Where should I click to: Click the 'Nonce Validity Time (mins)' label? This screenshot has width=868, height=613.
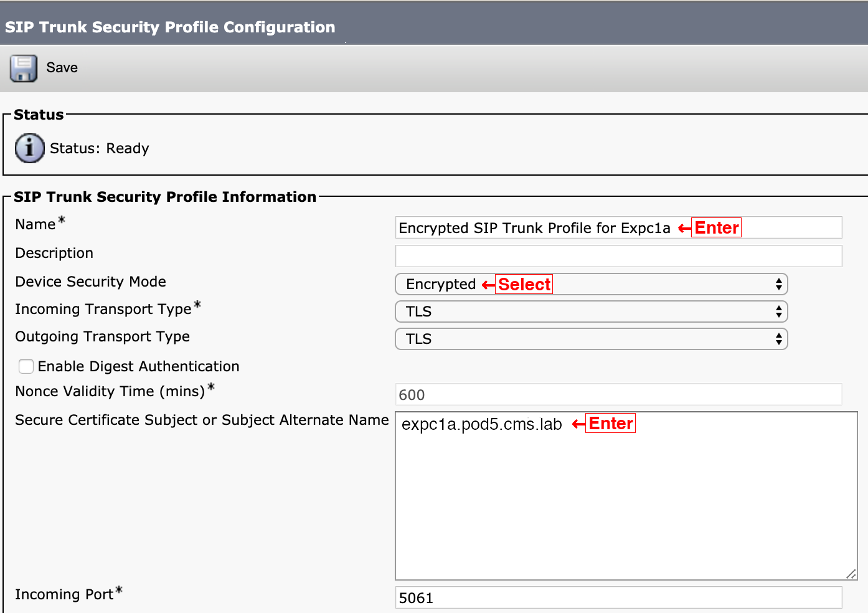pyautogui.click(x=110, y=391)
